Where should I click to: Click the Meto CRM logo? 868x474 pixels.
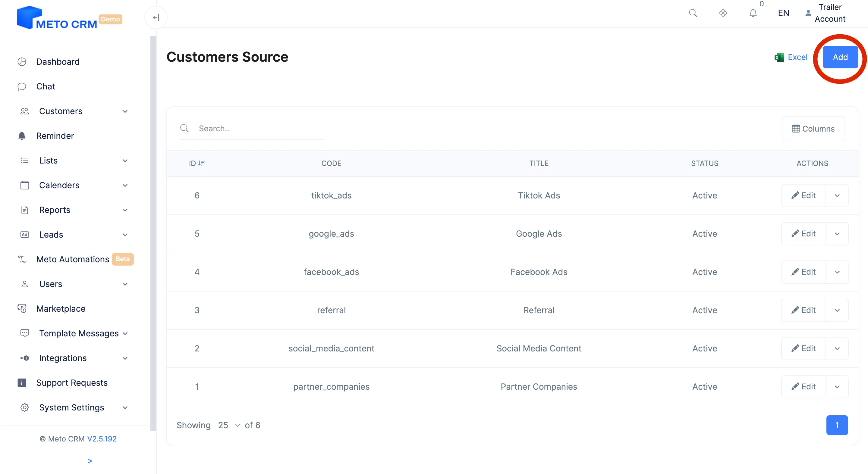point(57,18)
